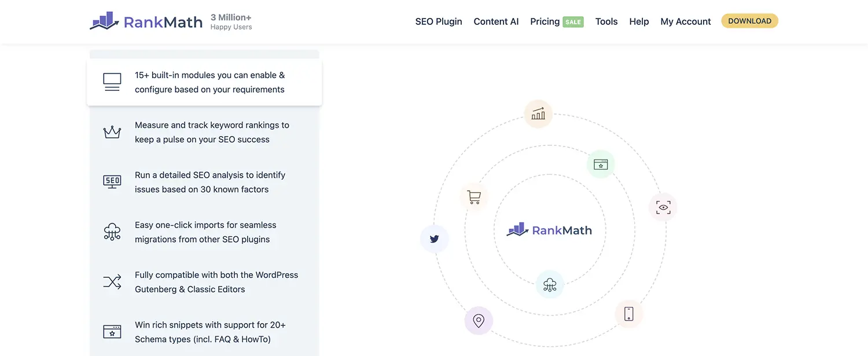
Task: Click the yellow DOWNLOAD button
Action: click(x=749, y=21)
